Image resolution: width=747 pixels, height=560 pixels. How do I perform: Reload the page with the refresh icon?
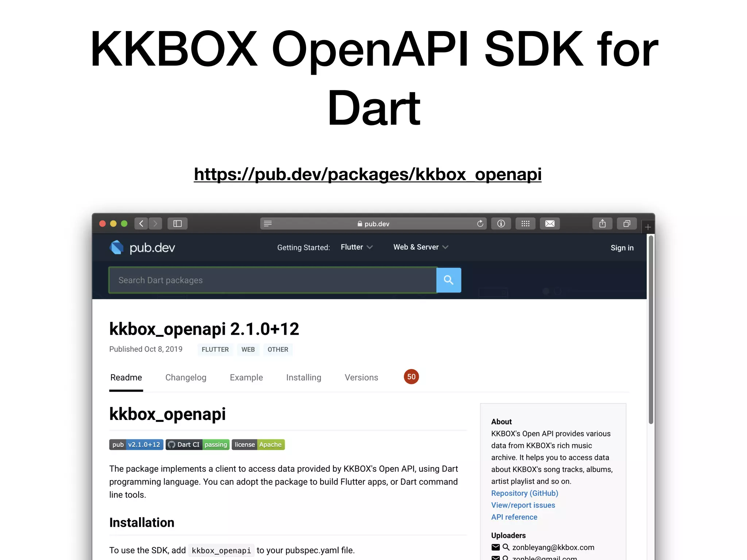(480, 223)
